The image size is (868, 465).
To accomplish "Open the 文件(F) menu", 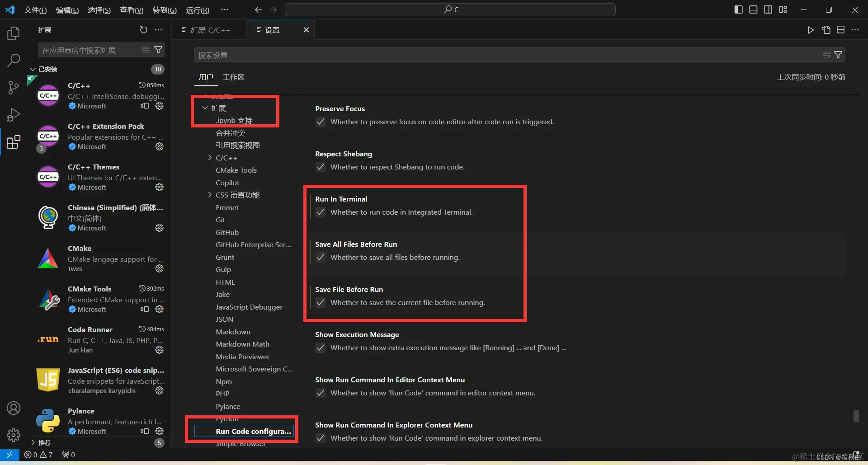I will point(35,10).
